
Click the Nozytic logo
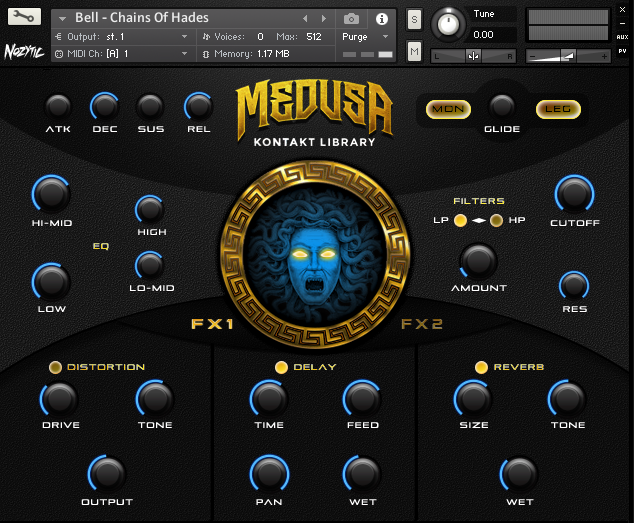click(24, 51)
